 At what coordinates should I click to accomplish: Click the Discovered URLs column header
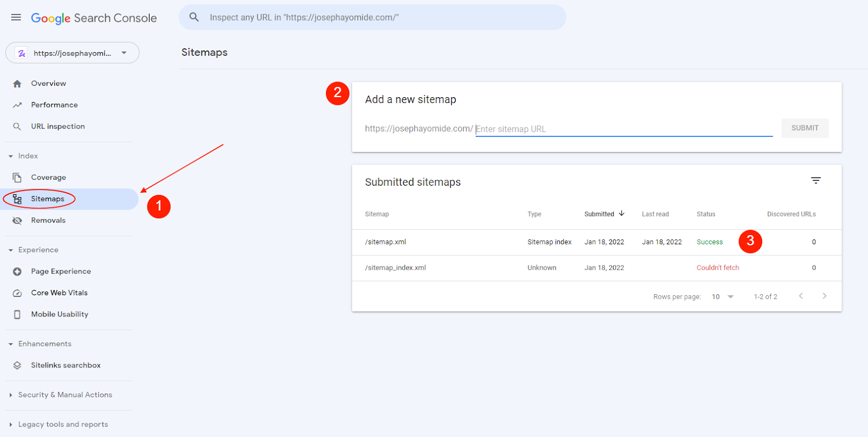click(792, 214)
